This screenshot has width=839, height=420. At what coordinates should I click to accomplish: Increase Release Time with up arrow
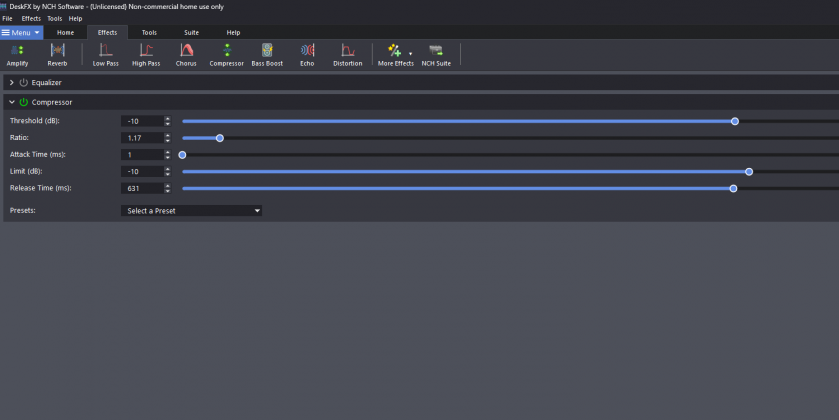pos(167,186)
